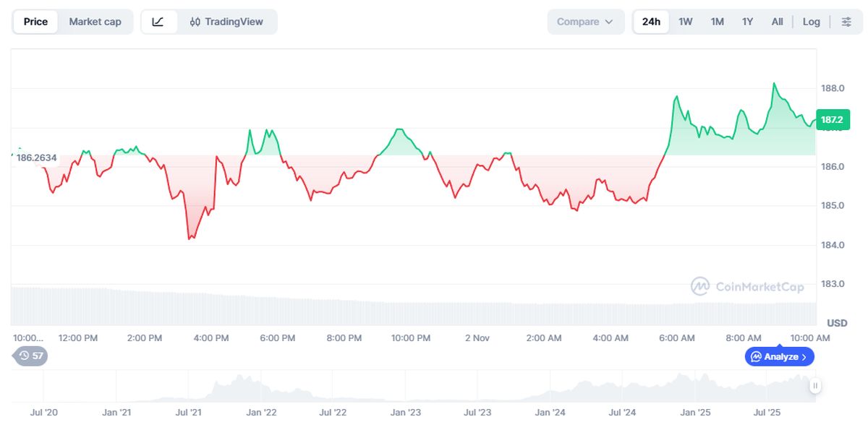Click the 183.0 price axis label
The width and height of the screenshot is (868, 443).
coord(833,284)
